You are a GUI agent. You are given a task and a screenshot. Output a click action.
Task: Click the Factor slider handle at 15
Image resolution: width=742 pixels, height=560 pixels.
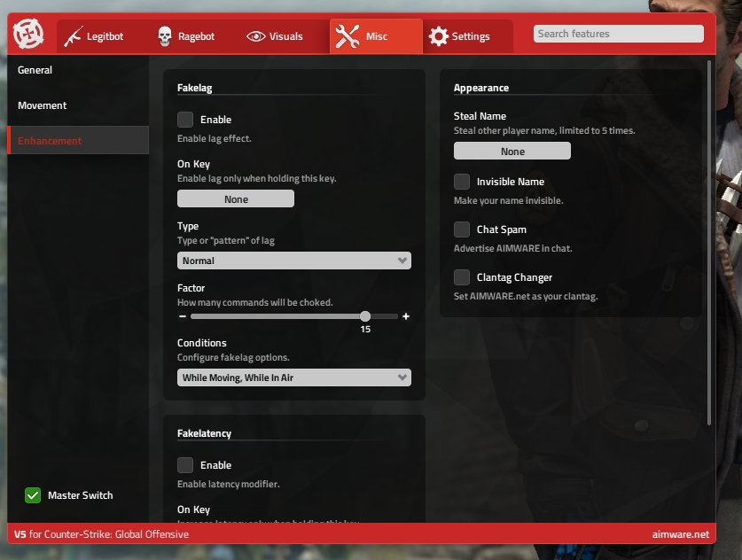[365, 316]
